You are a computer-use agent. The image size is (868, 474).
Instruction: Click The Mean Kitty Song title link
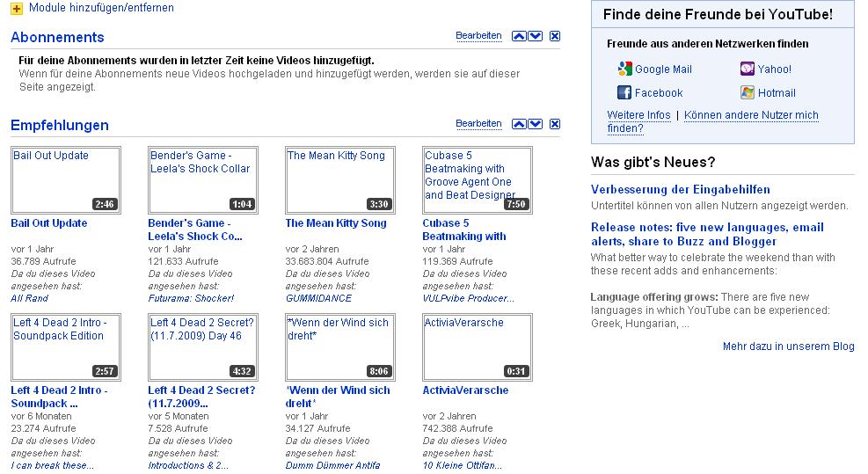point(336,223)
